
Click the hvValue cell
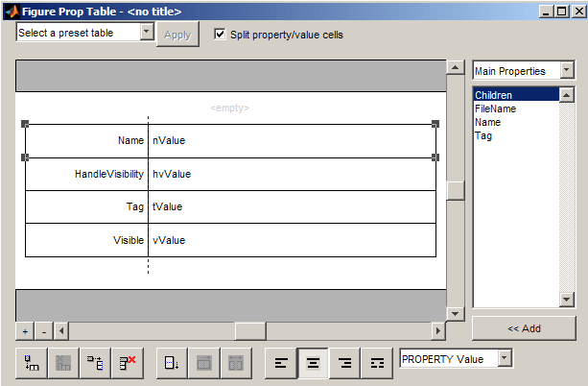(293, 174)
